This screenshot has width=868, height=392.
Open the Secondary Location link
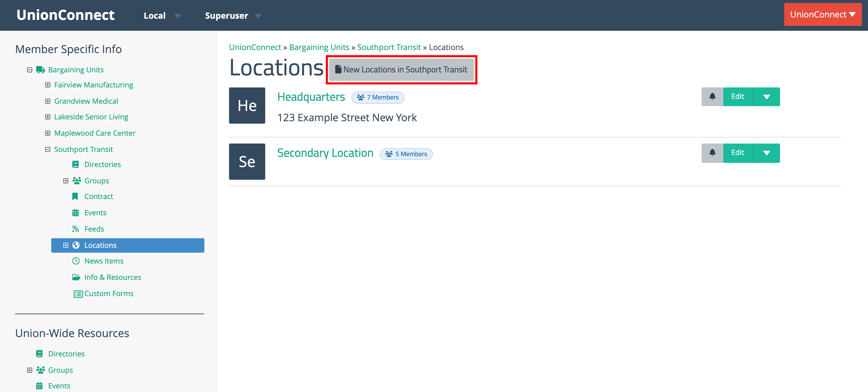tap(325, 153)
